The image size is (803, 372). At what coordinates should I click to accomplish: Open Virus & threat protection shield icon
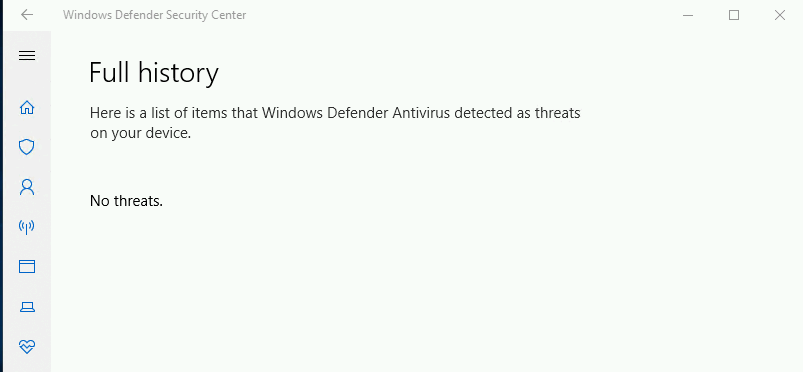(27, 148)
